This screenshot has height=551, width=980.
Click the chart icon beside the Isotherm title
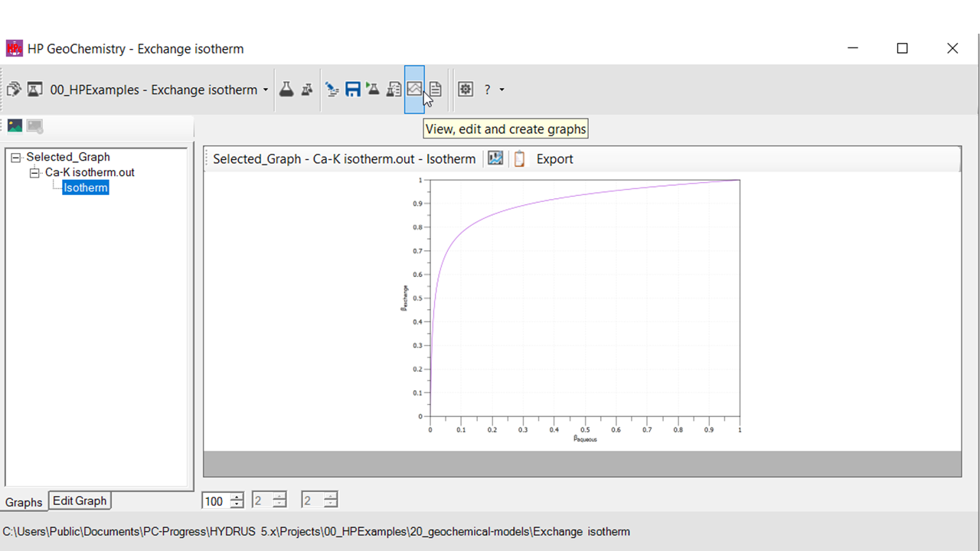(x=495, y=158)
